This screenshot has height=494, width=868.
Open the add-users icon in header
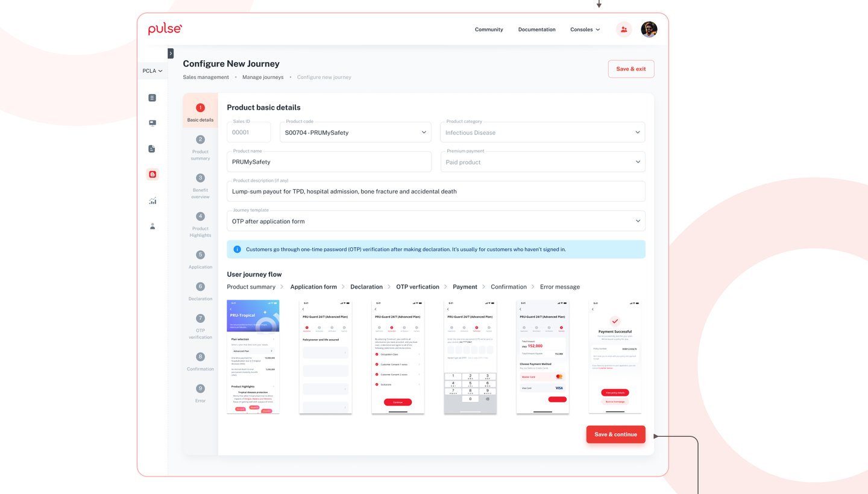(624, 30)
